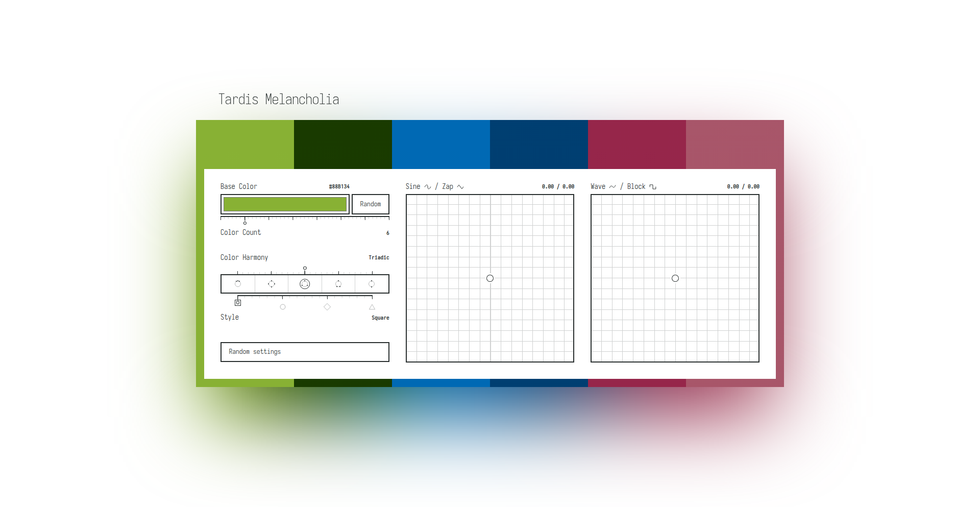
Task: Open the green base color picker bar
Action: click(285, 204)
